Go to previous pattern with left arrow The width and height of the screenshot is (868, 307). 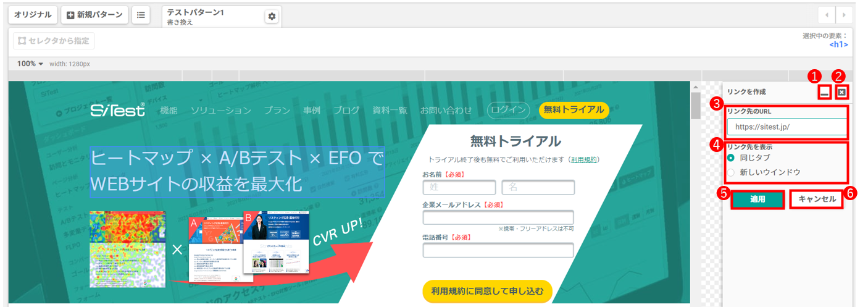click(x=827, y=15)
